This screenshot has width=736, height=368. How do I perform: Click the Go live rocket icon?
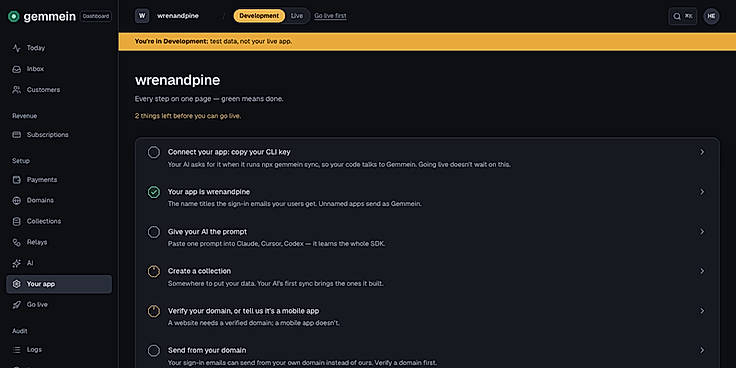pos(16,305)
